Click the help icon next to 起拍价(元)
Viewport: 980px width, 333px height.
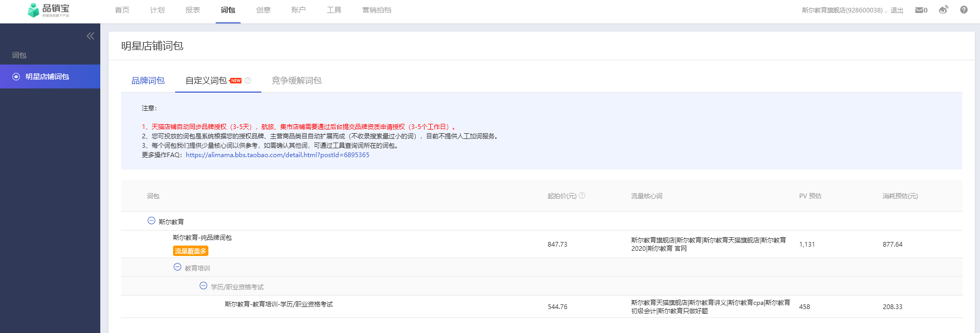[582, 196]
